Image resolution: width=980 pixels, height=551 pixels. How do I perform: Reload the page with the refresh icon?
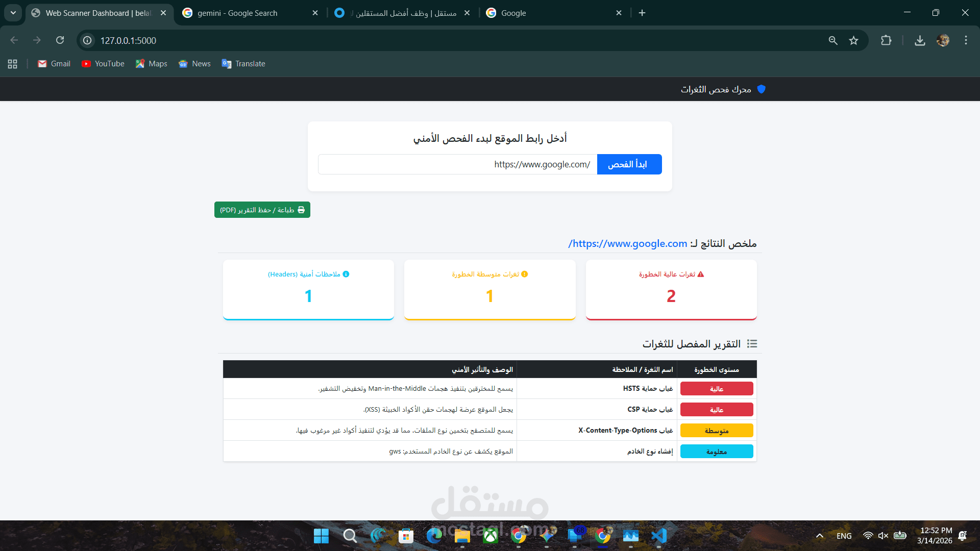60,40
